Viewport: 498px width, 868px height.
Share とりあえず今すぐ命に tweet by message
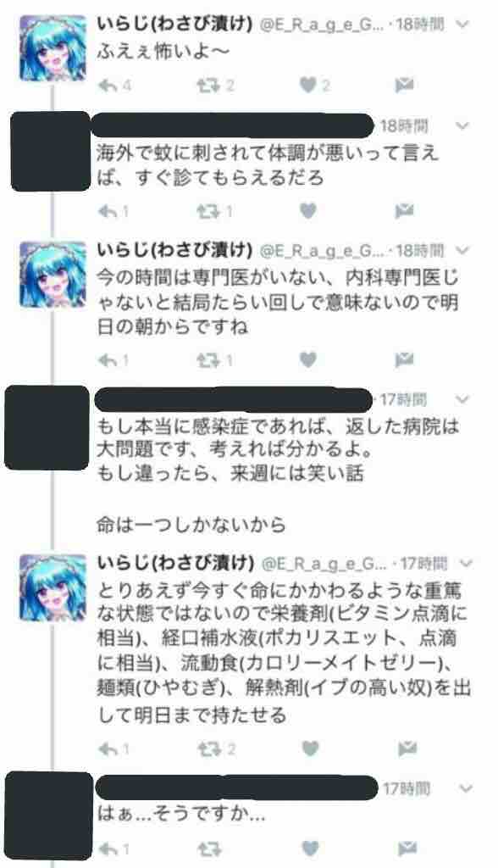click(407, 749)
